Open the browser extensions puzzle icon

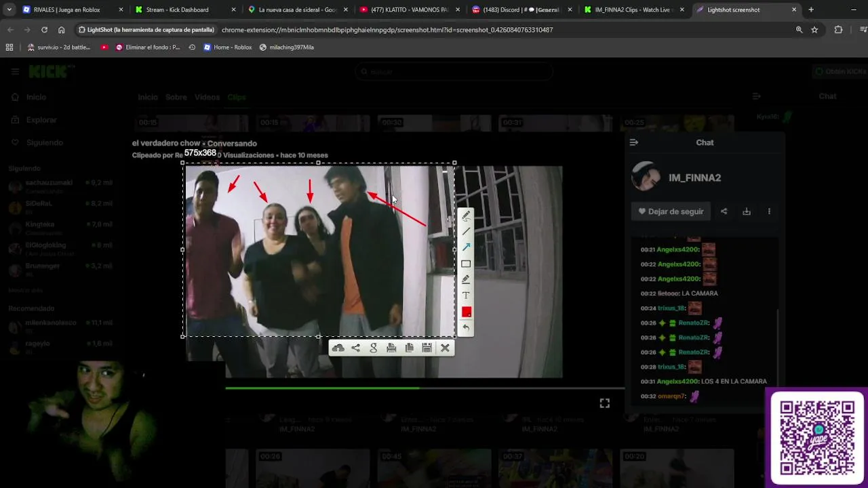click(838, 30)
